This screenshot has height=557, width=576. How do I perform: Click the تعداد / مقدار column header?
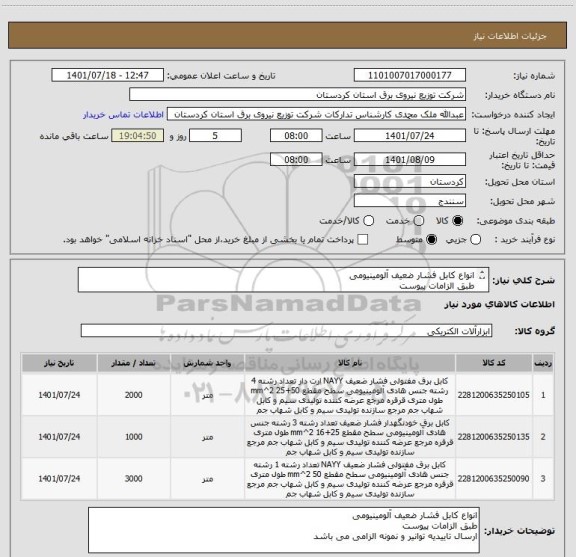[134, 363]
